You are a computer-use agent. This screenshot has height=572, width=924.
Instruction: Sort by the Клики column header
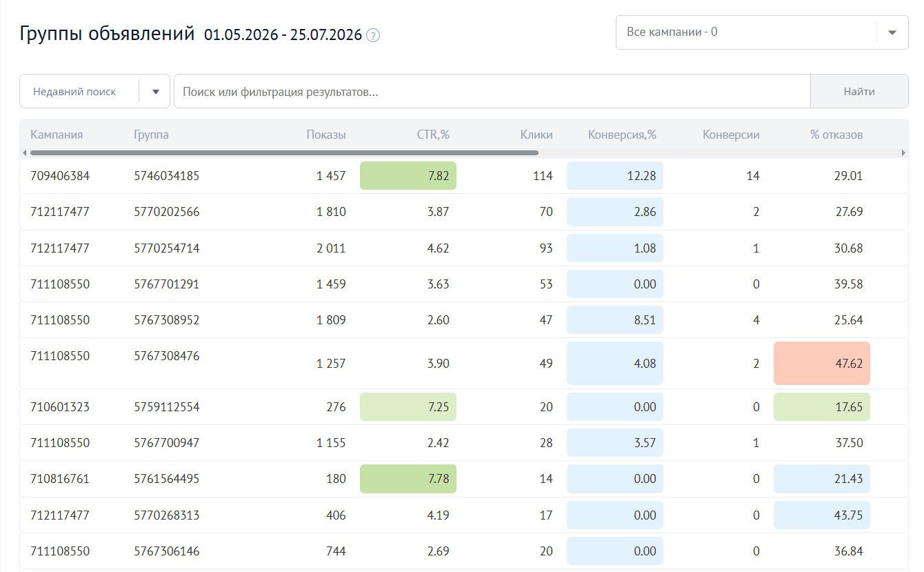(x=536, y=135)
